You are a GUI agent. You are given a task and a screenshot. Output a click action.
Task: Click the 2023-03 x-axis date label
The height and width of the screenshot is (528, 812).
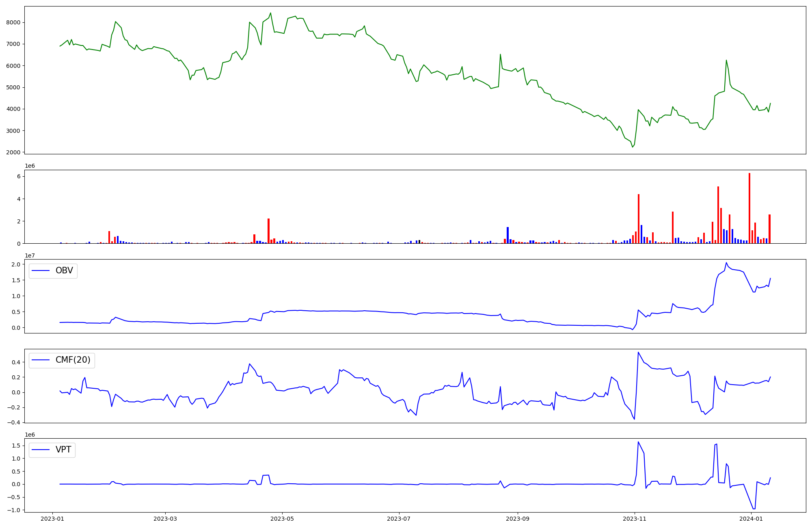165,519
